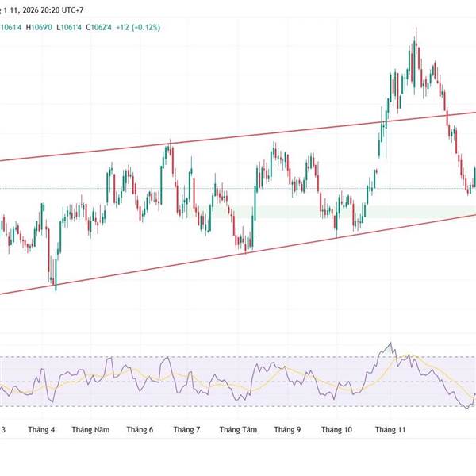The width and height of the screenshot is (476, 476).
Task: Click the lowest candle wick in April
Action: click(56, 290)
